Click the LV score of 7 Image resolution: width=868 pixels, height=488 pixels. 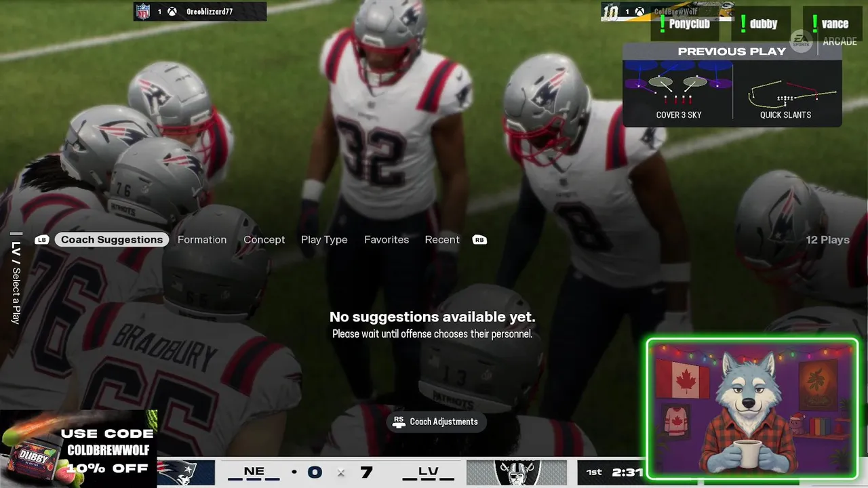[366, 472]
